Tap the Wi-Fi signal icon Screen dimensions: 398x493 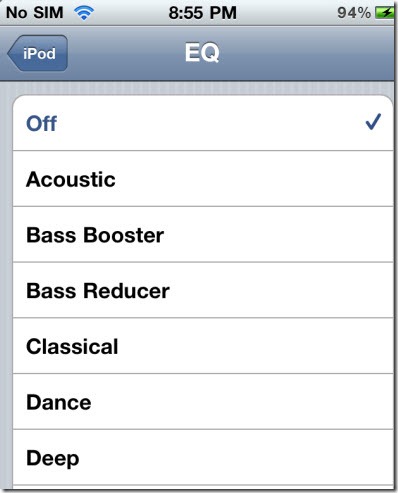pos(84,13)
